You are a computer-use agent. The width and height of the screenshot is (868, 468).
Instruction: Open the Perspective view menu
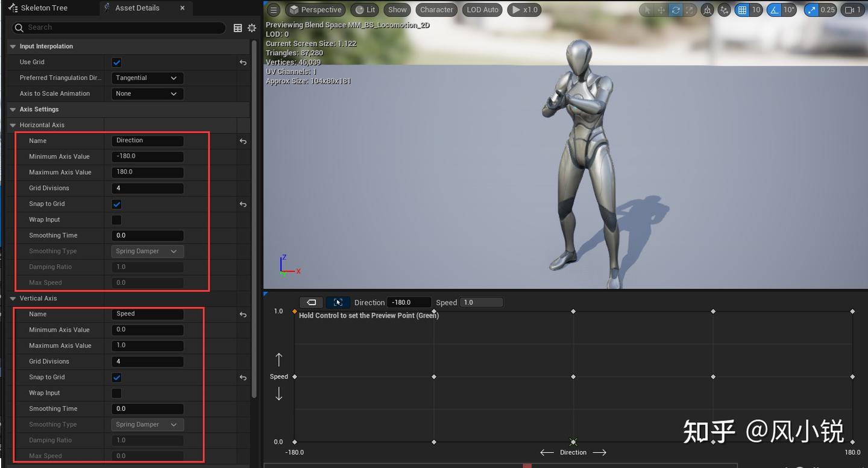point(315,10)
